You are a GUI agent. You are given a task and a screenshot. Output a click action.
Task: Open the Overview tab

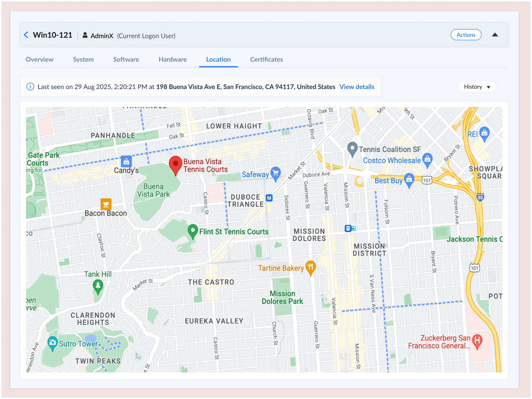(x=40, y=60)
